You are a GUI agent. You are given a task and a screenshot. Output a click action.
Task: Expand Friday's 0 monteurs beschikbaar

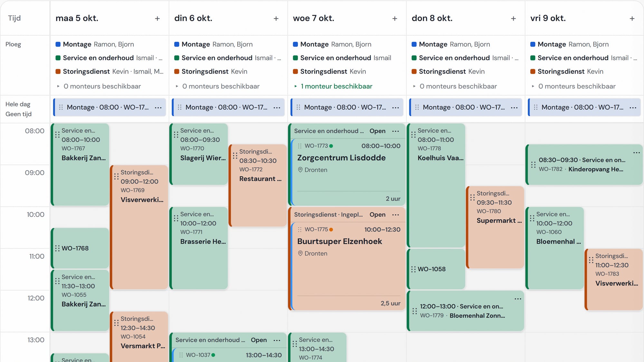[x=574, y=86]
